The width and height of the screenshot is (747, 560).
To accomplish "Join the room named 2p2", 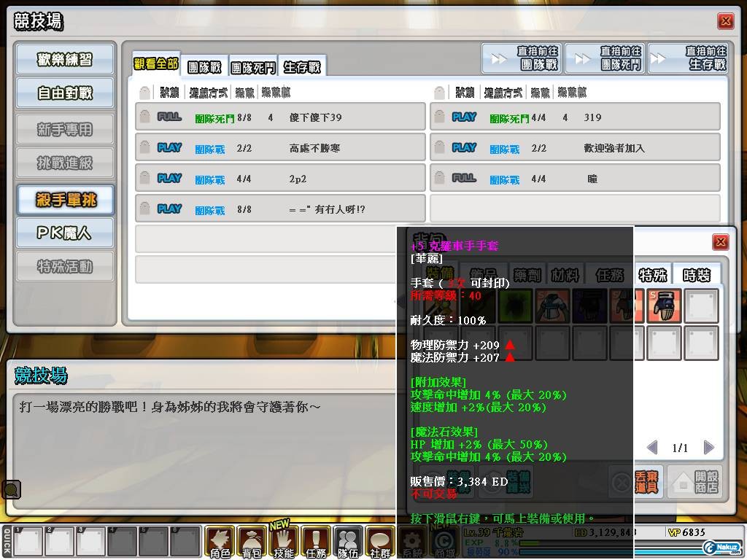I will (x=280, y=178).
